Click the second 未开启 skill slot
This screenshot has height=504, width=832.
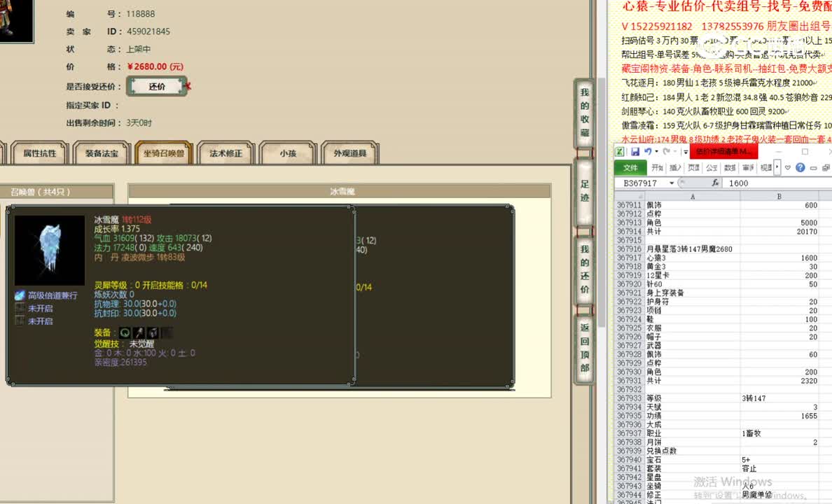coord(20,321)
